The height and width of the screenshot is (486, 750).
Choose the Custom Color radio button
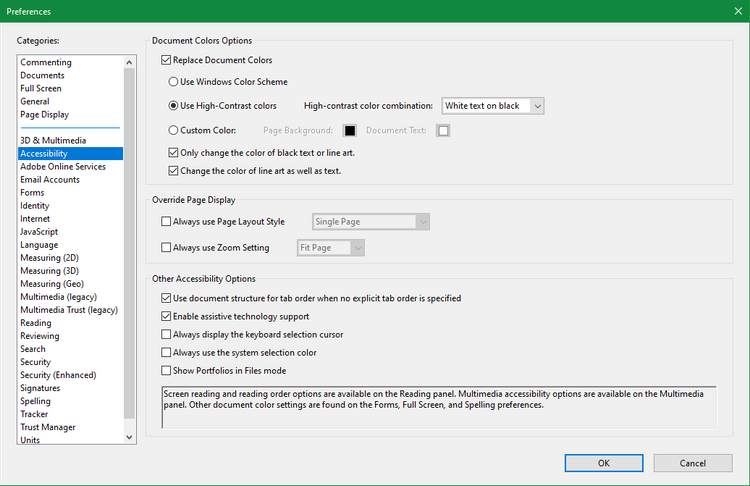point(173,130)
